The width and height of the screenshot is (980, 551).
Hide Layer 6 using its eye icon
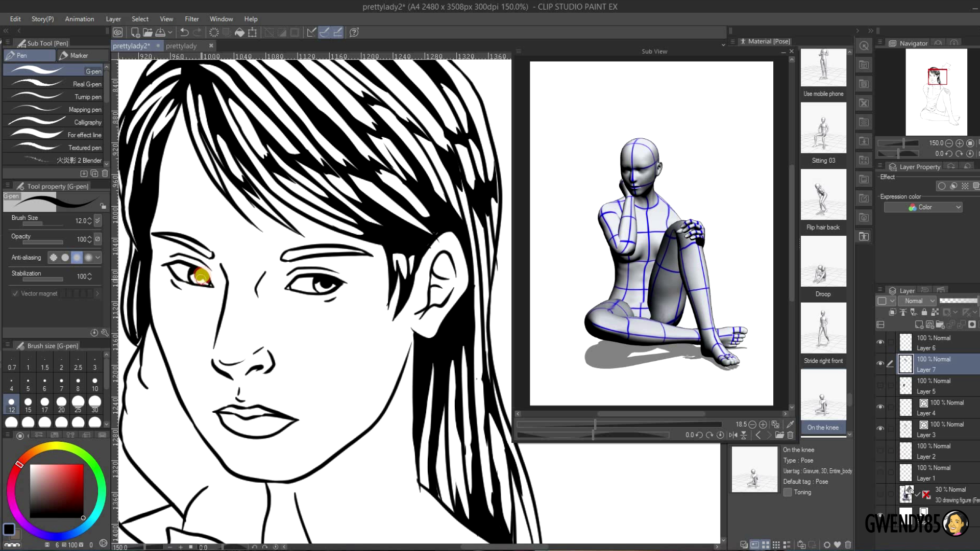pyautogui.click(x=880, y=342)
